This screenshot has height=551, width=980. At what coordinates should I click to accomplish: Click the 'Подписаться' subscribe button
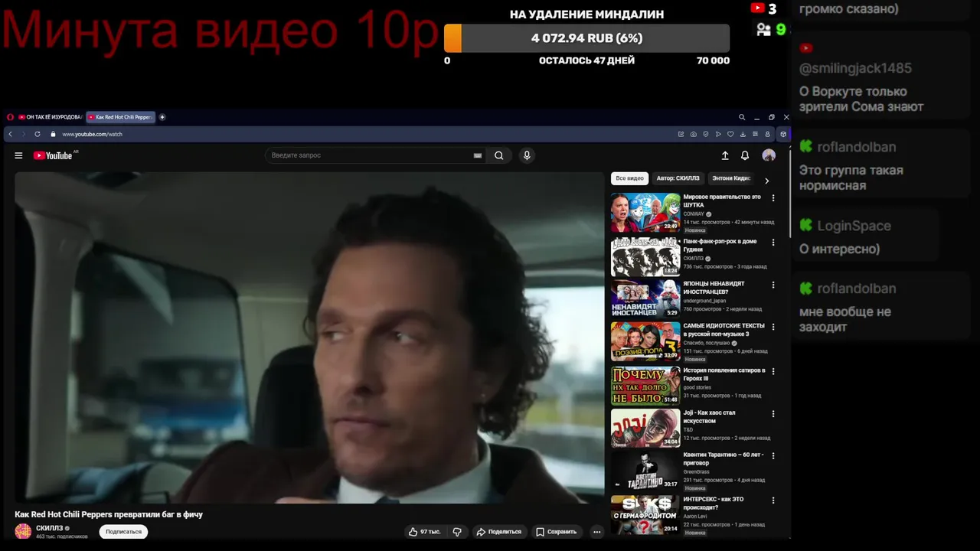coord(123,532)
